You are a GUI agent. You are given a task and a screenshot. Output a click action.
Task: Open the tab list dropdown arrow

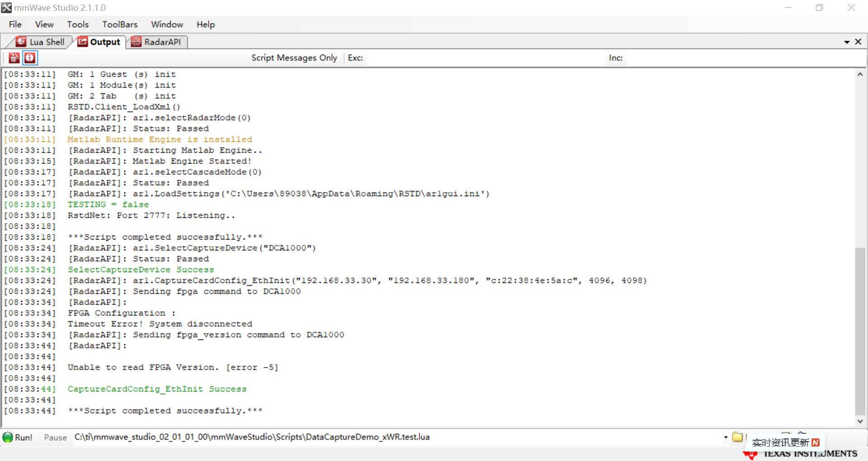[x=847, y=42]
